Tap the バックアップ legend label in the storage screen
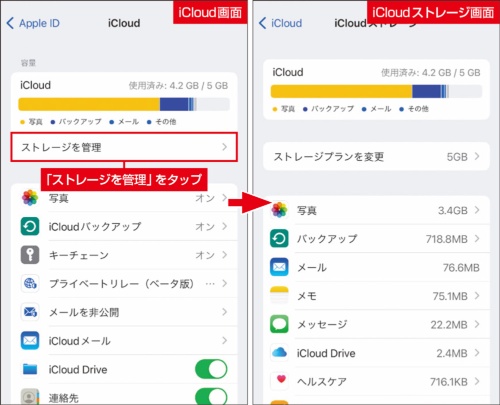 (333, 109)
